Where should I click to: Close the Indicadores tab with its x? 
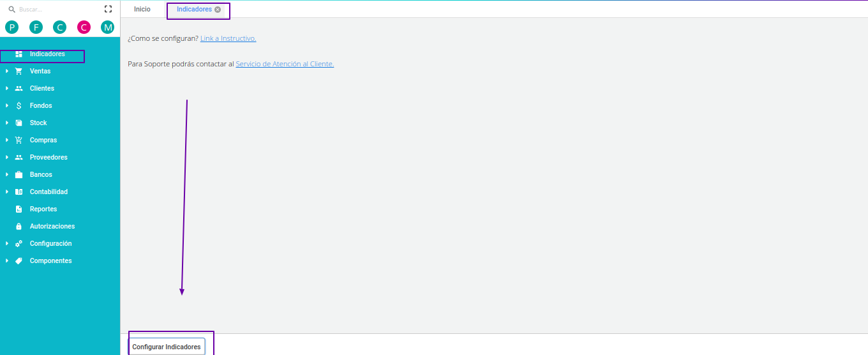[x=218, y=10]
